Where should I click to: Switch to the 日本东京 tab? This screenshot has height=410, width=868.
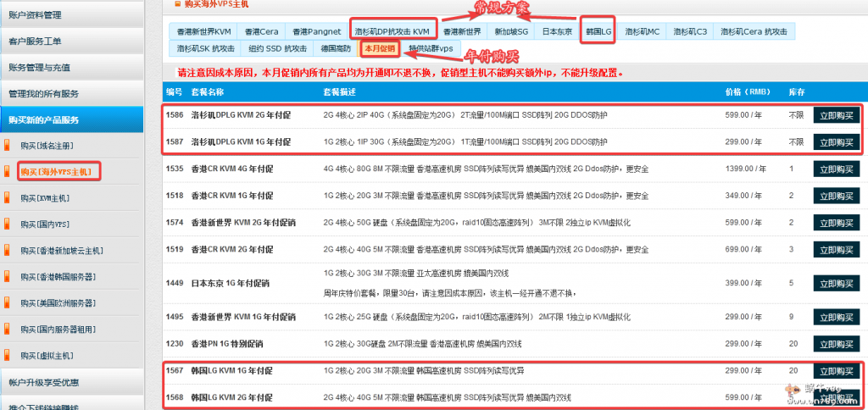tap(557, 31)
